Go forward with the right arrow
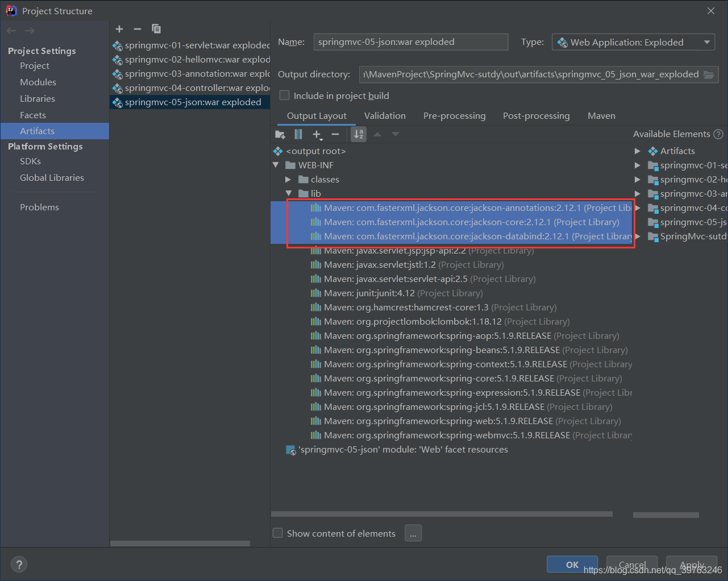The image size is (728, 581). (x=30, y=31)
